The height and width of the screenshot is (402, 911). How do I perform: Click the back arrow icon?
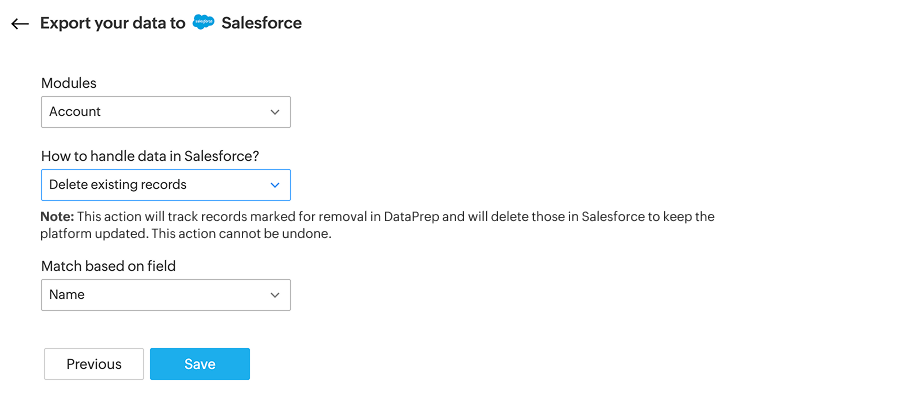coord(20,24)
